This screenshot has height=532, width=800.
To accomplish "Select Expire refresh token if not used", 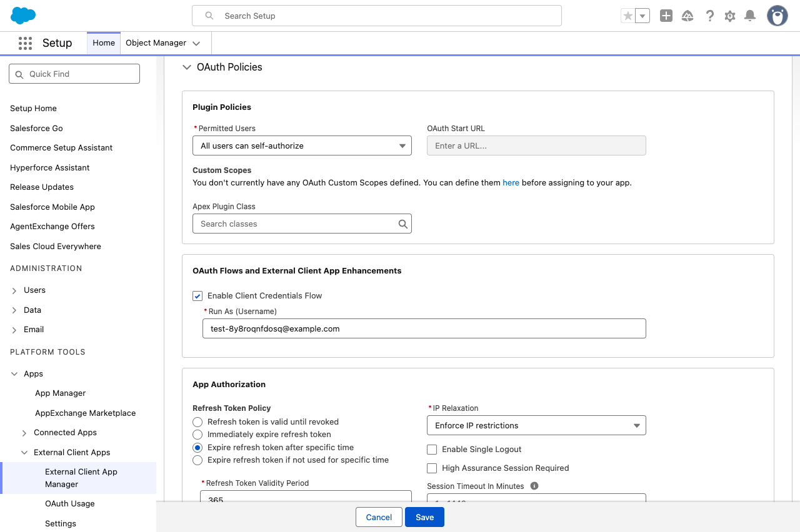I will (x=197, y=460).
